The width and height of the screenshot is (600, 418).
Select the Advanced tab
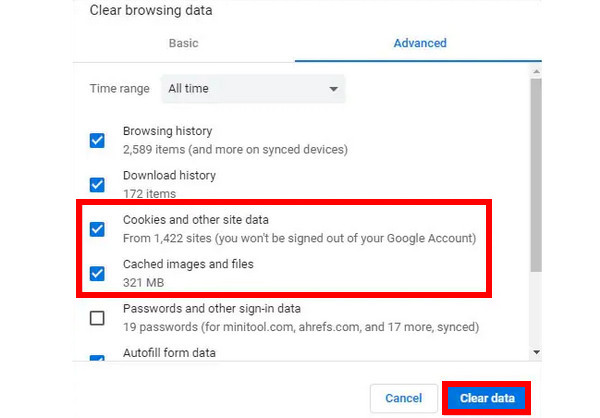point(420,43)
